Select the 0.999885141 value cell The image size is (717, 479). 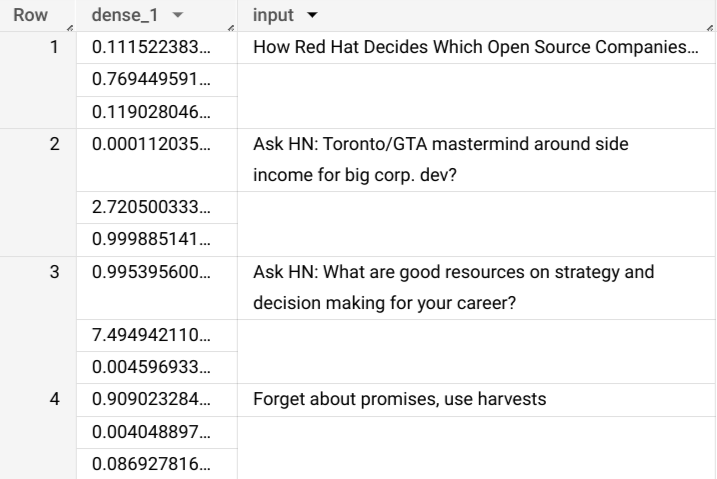point(150,240)
